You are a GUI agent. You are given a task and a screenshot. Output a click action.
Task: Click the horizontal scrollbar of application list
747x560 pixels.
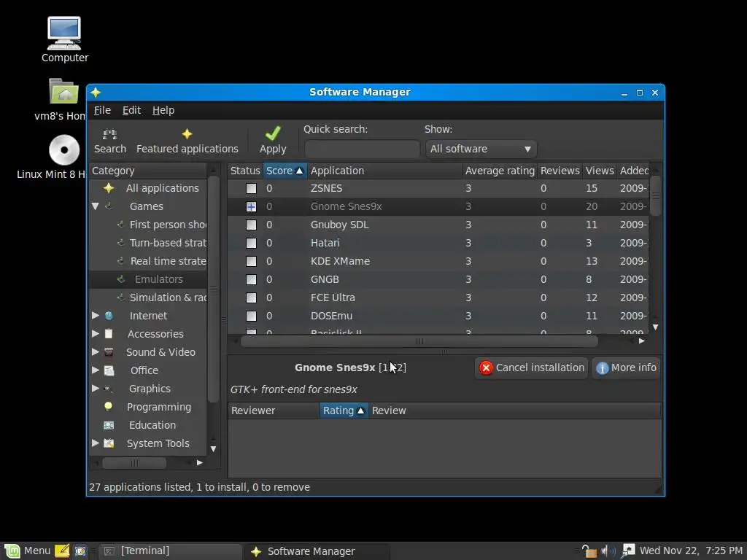[x=419, y=341]
